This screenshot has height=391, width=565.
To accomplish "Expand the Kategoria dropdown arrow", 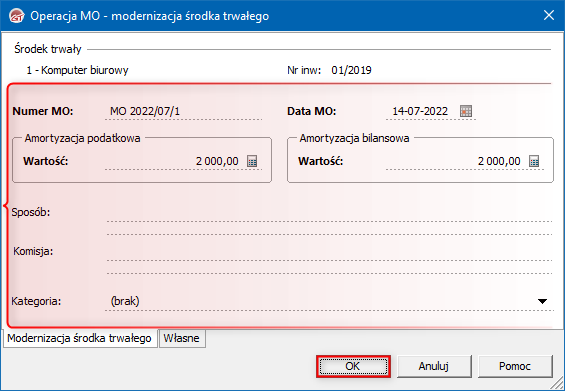I will pyautogui.click(x=542, y=301).
